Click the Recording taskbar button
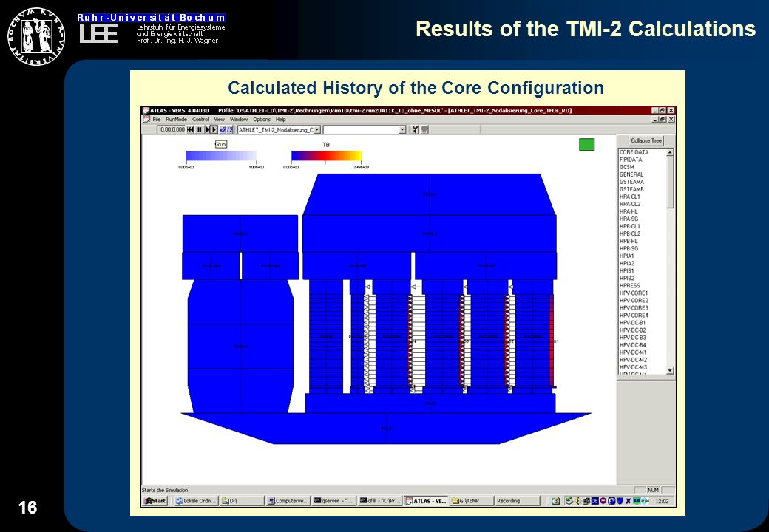769x532 pixels. click(x=518, y=501)
